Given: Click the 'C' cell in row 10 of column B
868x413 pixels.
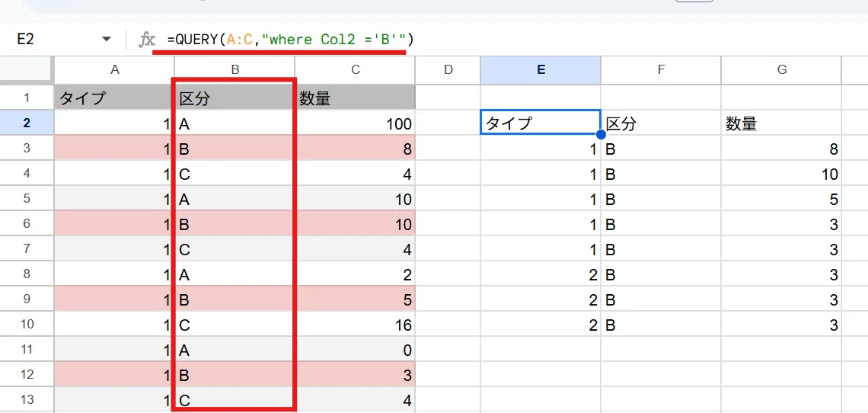Looking at the screenshot, I should tap(235, 325).
